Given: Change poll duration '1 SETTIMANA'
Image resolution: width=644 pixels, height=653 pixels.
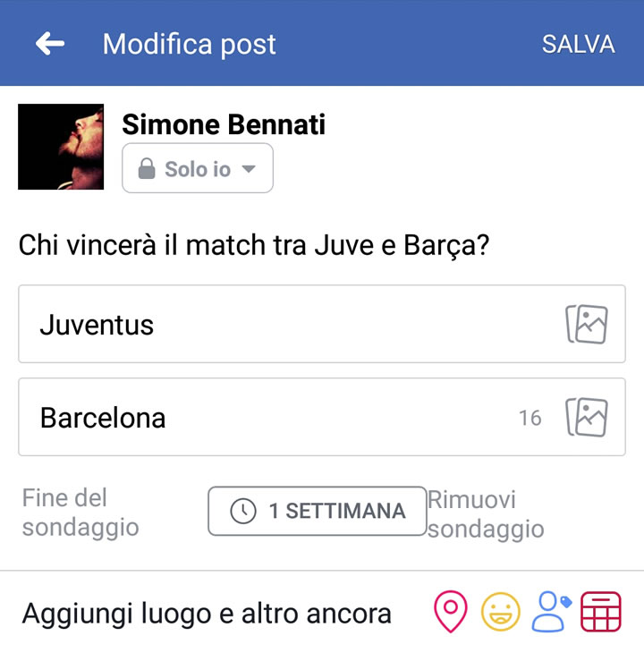Looking at the screenshot, I should [318, 511].
